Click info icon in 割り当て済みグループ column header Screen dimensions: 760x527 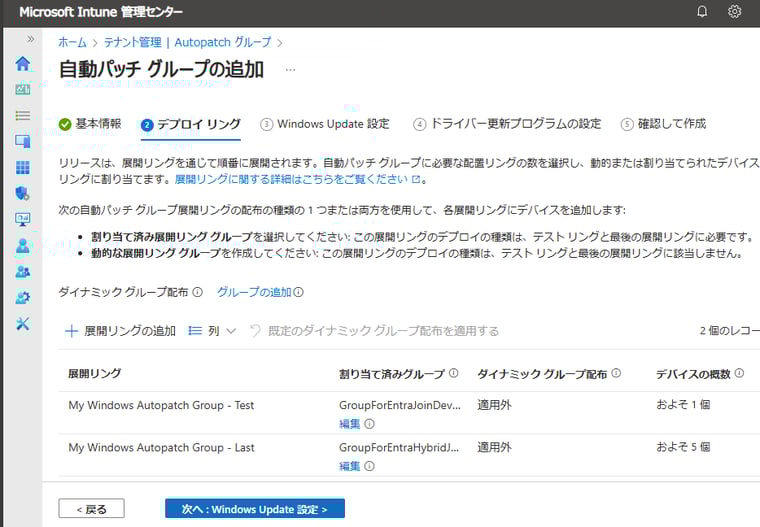coord(454,373)
